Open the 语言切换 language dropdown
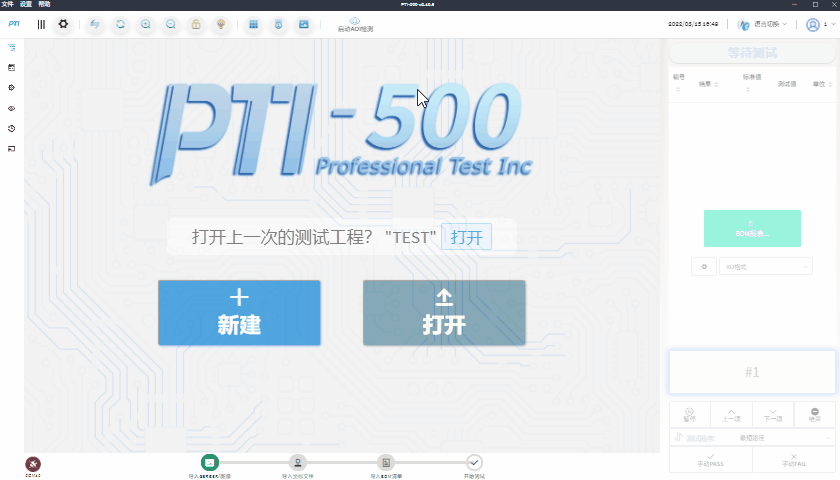This screenshot has height=480, width=840. [762, 24]
